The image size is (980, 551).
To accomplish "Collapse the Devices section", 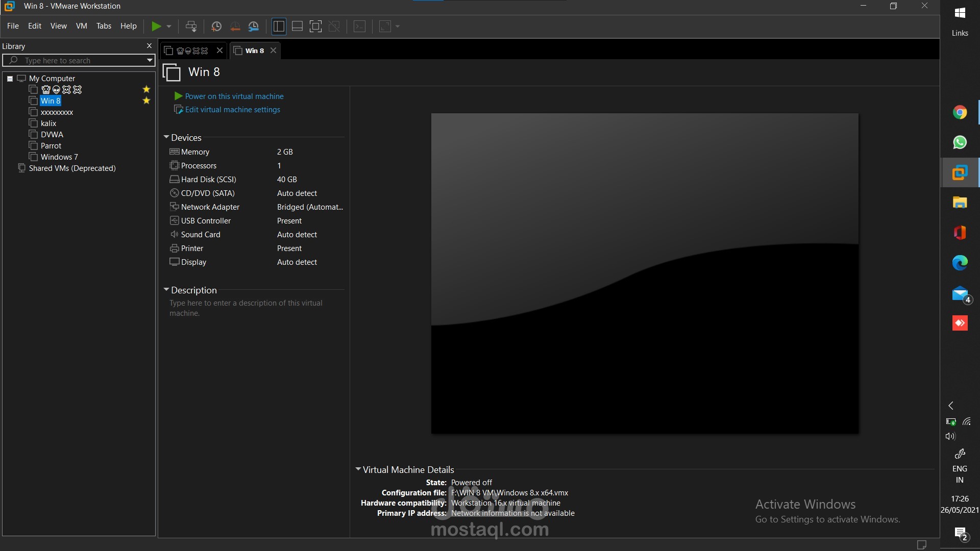I will click(166, 137).
